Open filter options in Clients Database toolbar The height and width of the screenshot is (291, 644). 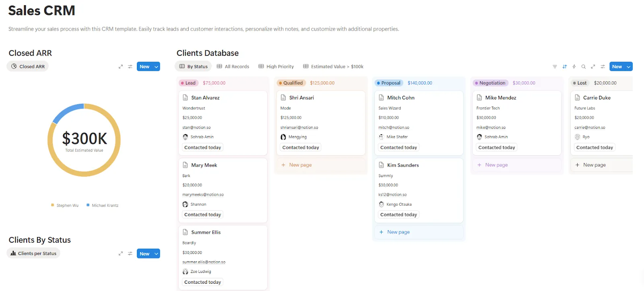click(x=555, y=67)
